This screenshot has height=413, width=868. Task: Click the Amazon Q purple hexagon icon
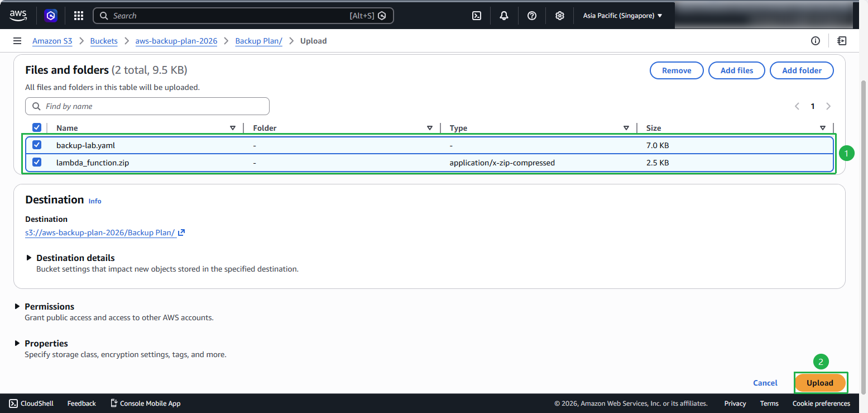(x=51, y=16)
